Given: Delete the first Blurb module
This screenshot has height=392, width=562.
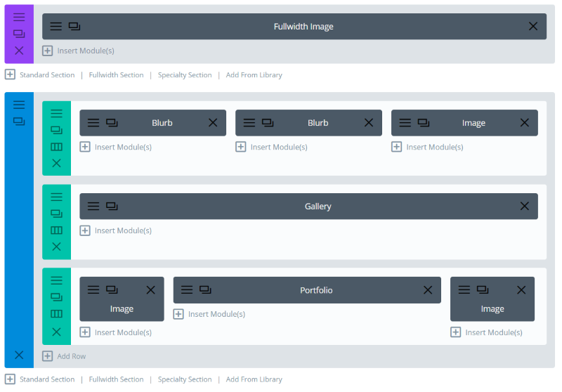Looking at the screenshot, I should pos(213,122).
